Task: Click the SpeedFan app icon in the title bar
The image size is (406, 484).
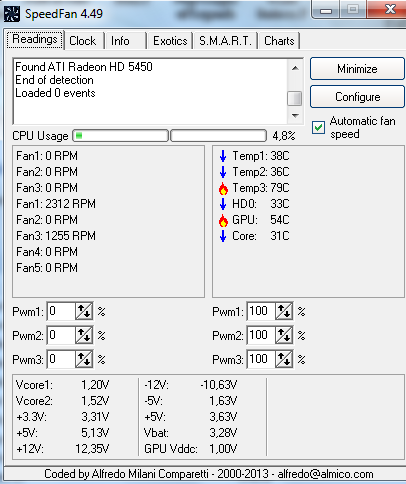Action: [x=12, y=14]
